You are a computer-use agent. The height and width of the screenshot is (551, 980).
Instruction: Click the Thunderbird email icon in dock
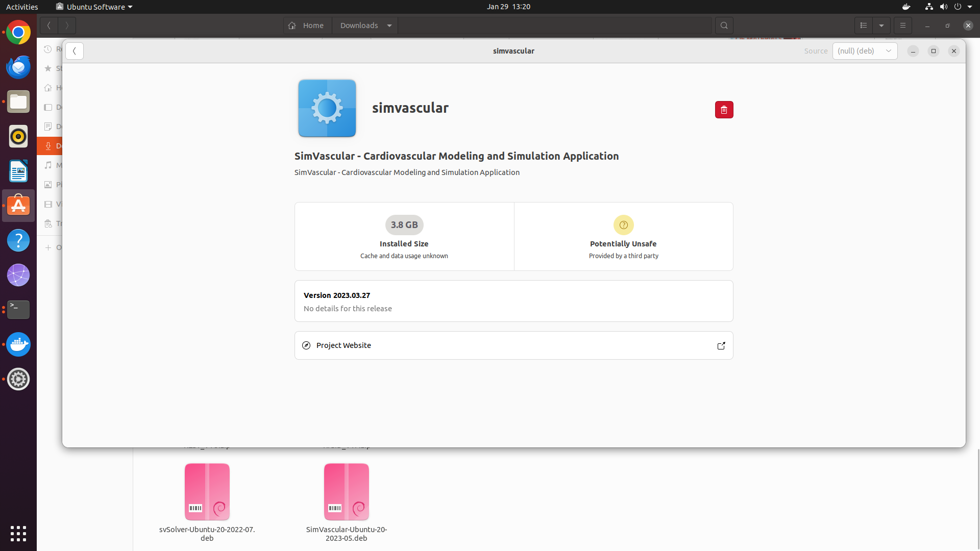pyautogui.click(x=18, y=67)
